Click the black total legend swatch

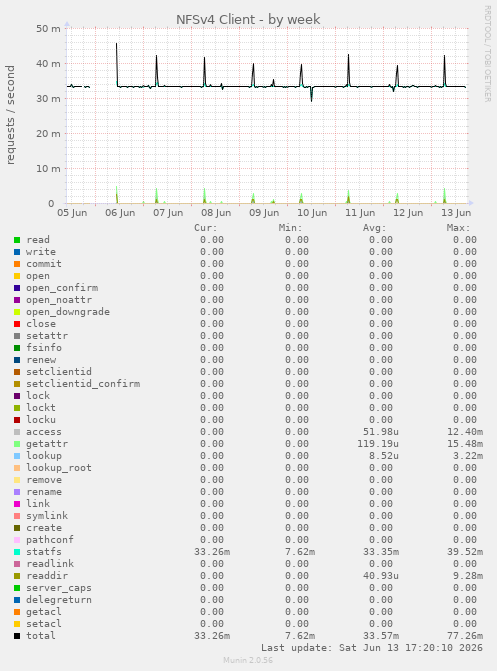[17, 636]
